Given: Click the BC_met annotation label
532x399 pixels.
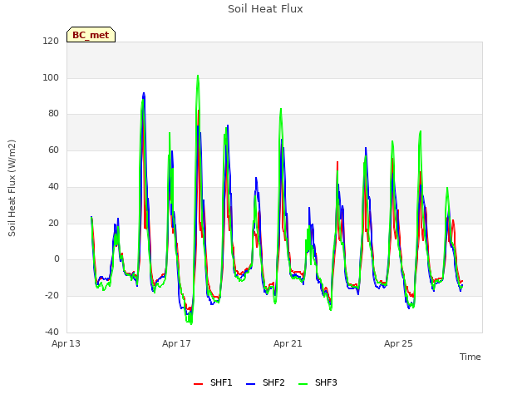Looking at the screenshot, I should [91, 35].
